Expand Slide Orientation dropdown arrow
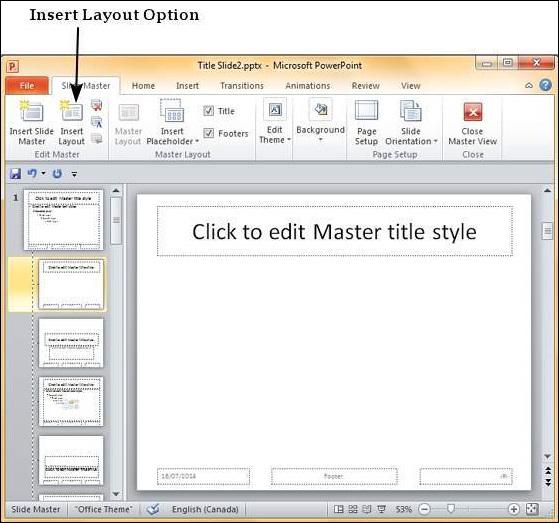The height and width of the screenshot is (523, 559). 436,141
